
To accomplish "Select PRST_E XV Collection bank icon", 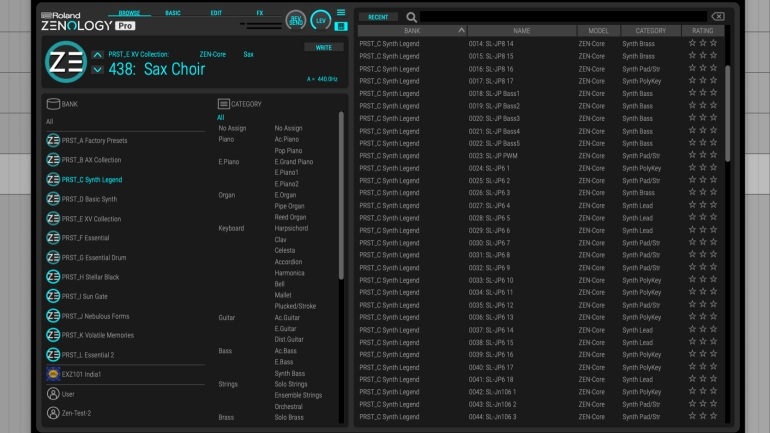I will [53, 218].
